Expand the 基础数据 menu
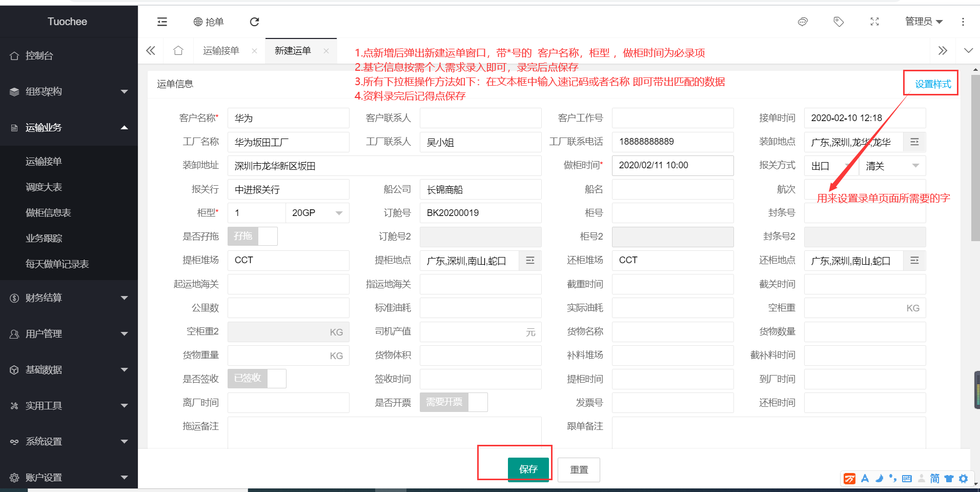The height and width of the screenshot is (492, 980). [x=69, y=369]
